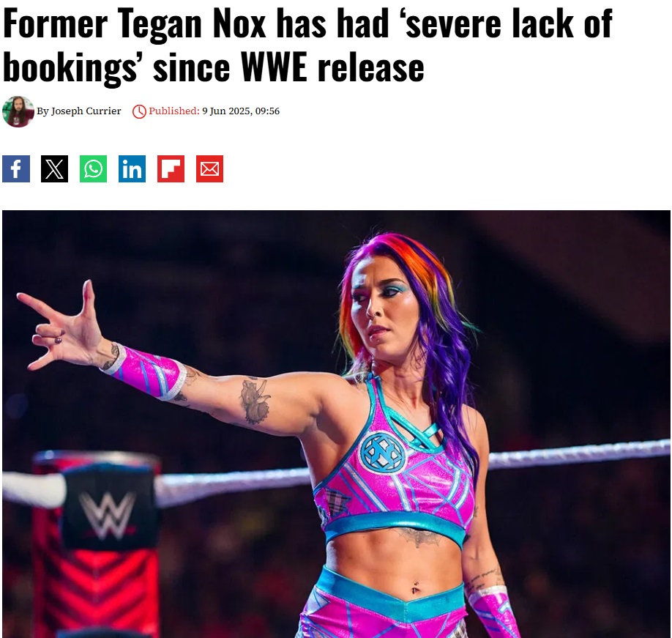Click the word 'By' before author name

pyautogui.click(x=42, y=111)
